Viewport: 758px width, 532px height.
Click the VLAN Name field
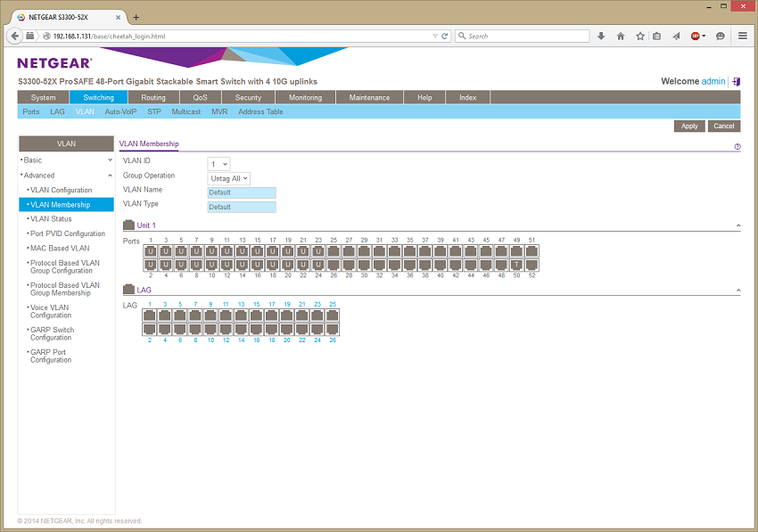click(242, 192)
